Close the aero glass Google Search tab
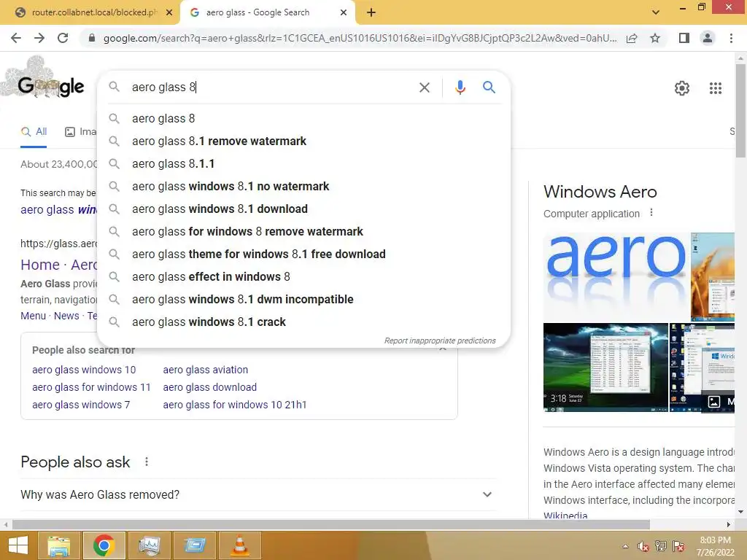Screen dimensions: 747x560 344,12
